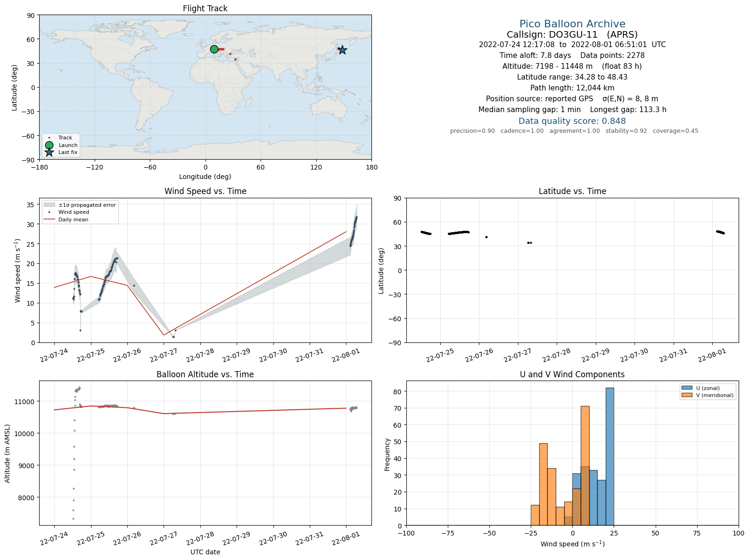Click the "Wind Speed vs. Time" title
This screenshot has width=749, height=560.
pyautogui.click(x=205, y=191)
